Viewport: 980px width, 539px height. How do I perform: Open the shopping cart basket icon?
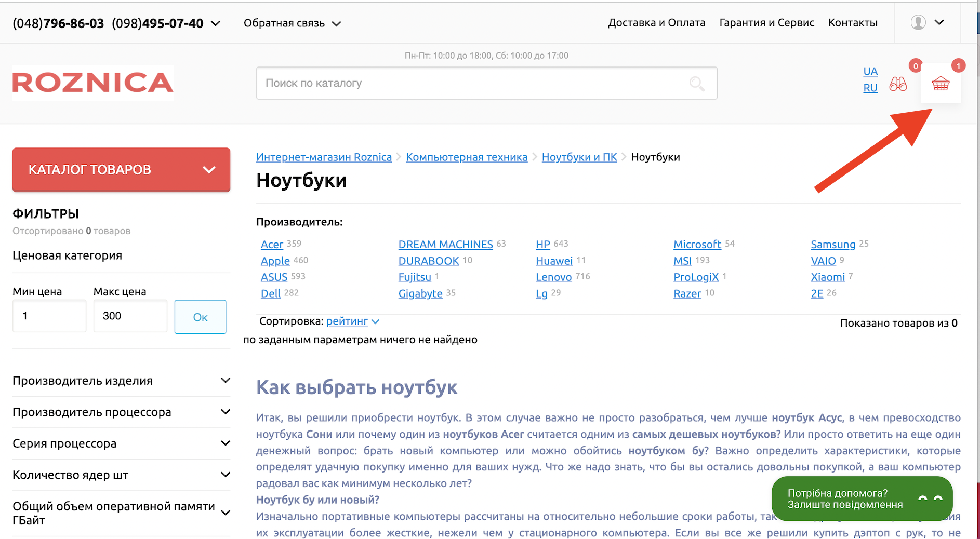tap(940, 84)
